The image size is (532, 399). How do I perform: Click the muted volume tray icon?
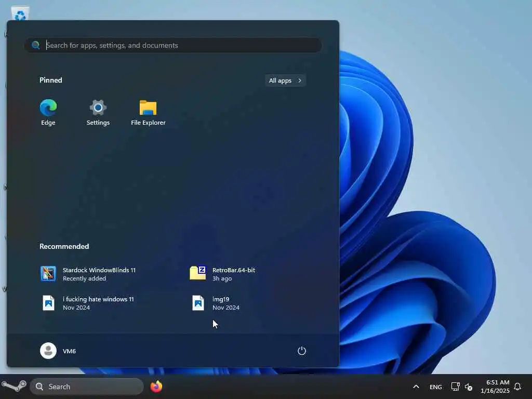pyautogui.click(x=469, y=387)
